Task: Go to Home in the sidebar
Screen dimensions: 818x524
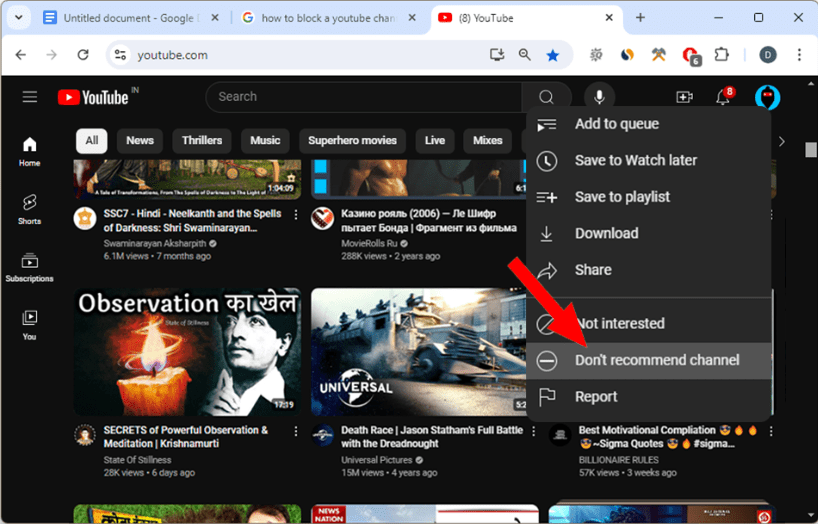Action: [30, 152]
